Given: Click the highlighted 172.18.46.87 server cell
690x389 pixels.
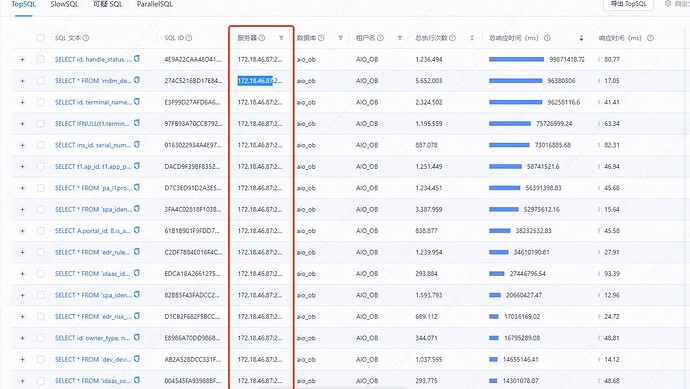Looking at the screenshot, I should pos(260,81).
